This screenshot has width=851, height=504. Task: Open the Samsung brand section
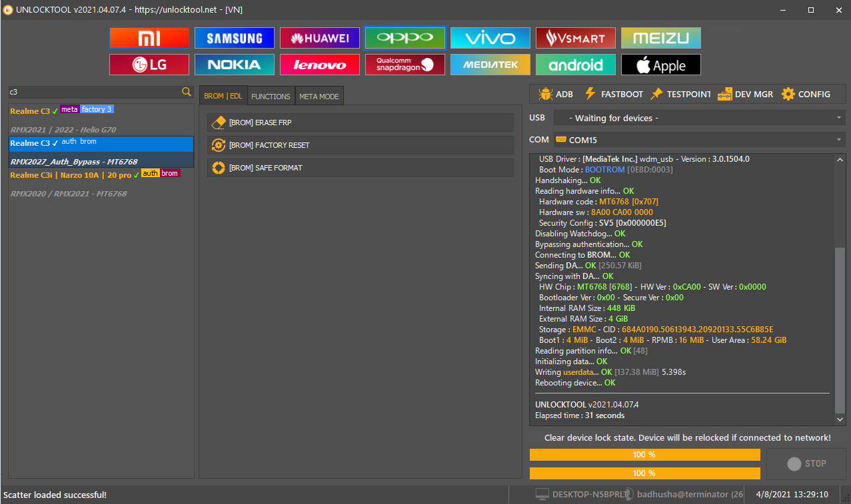pyautogui.click(x=235, y=38)
